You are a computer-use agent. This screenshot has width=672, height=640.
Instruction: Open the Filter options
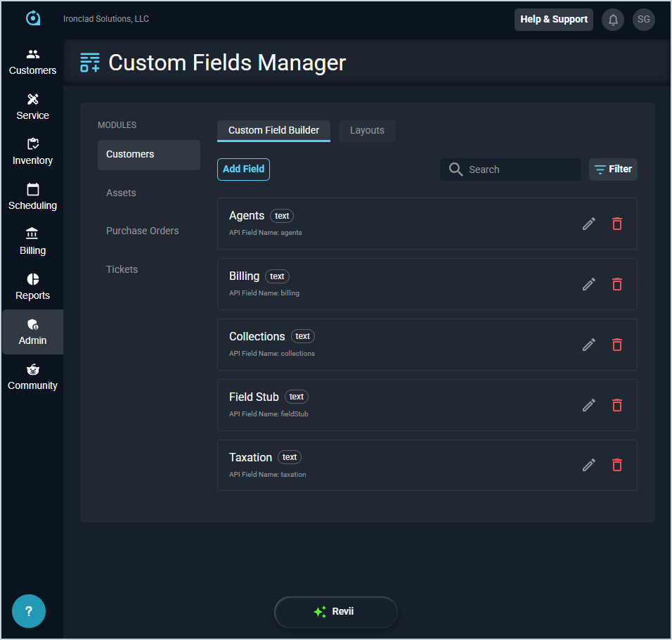(x=613, y=169)
